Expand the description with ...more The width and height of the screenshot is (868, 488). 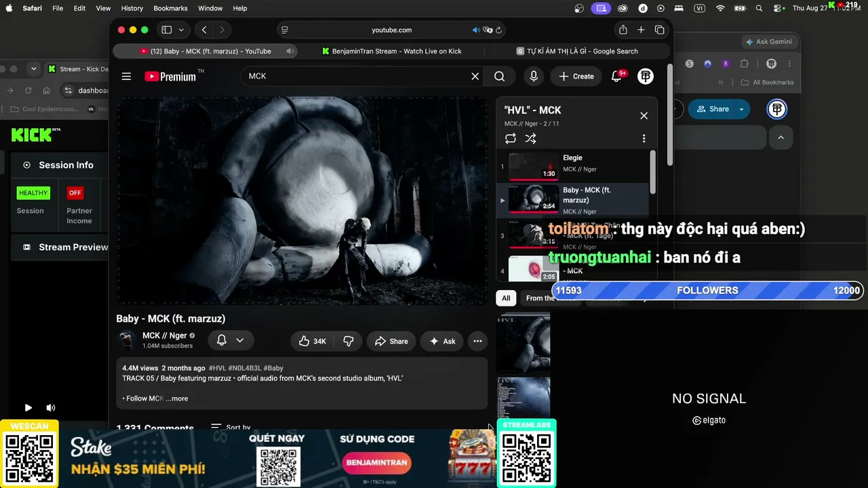tap(177, 399)
